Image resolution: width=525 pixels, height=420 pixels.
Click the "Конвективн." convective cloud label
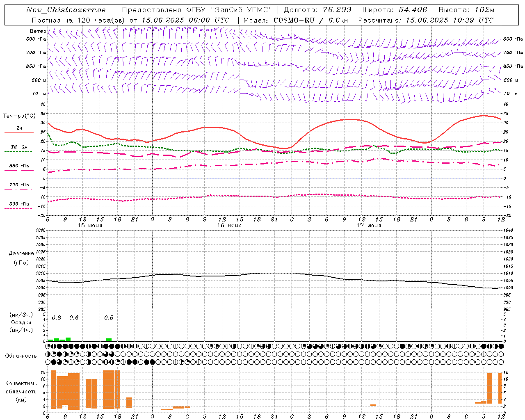click(x=21, y=383)
